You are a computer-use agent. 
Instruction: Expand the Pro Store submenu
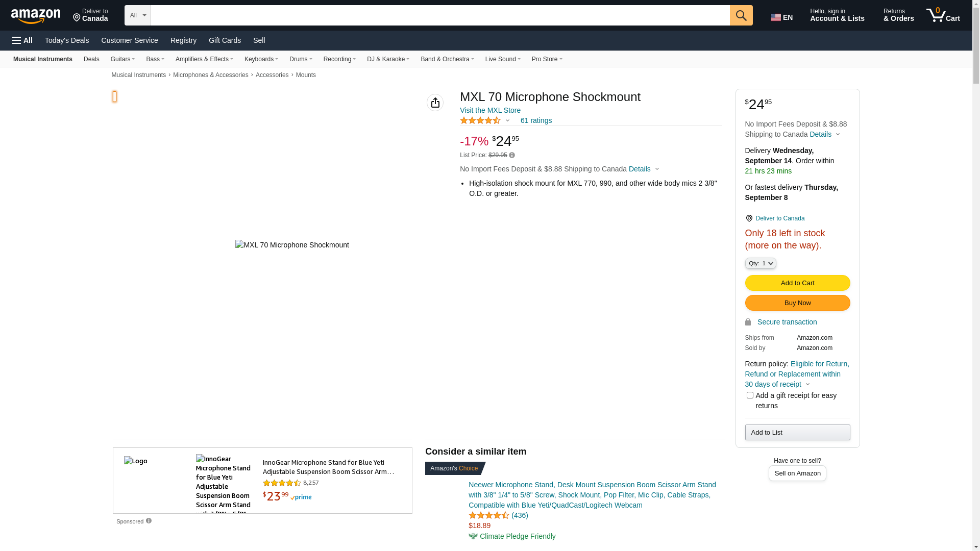click(547, 59)
